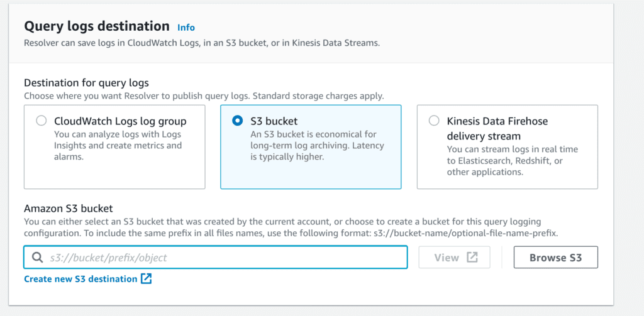Open the Info link beside Query logs destination
The width and height of the screenshot is (644, 316).
coord(186,28)
